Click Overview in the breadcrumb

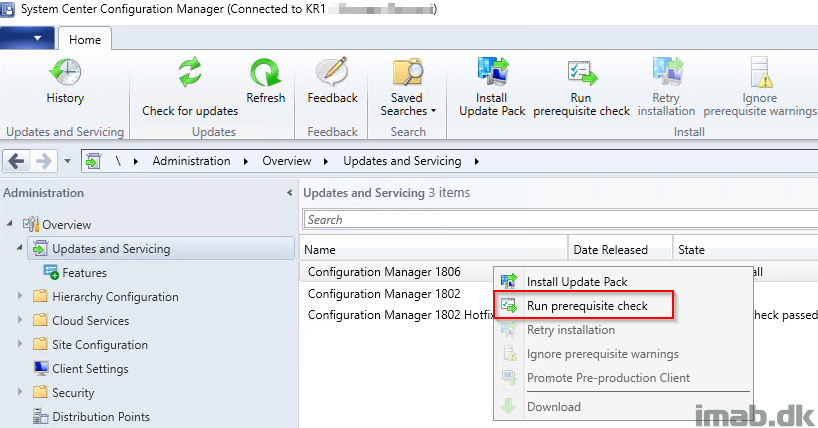286,161
